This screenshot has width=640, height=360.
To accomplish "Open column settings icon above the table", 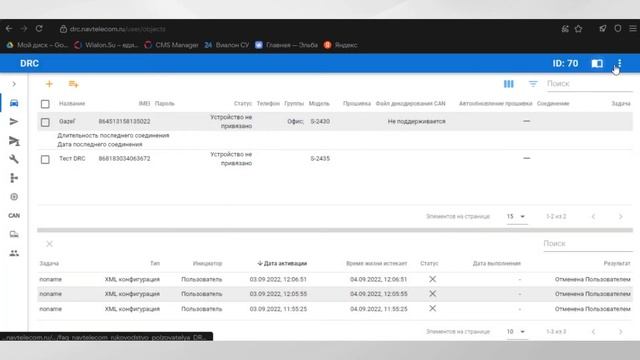I will 509,84.
